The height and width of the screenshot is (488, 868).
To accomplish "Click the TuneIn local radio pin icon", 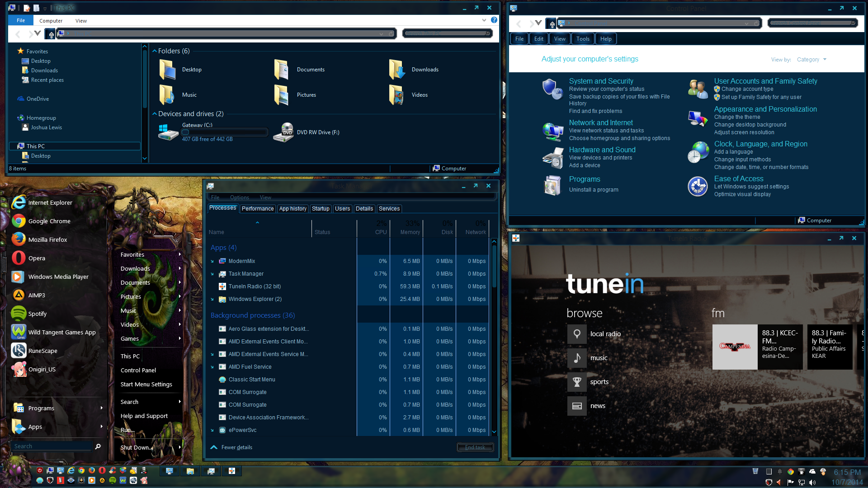I will (x=577, y=334).
